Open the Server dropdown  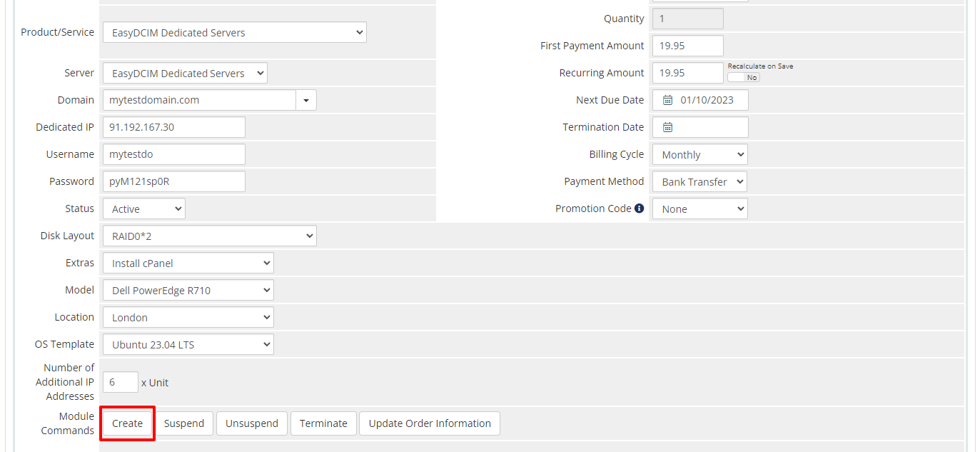point(185,73)
